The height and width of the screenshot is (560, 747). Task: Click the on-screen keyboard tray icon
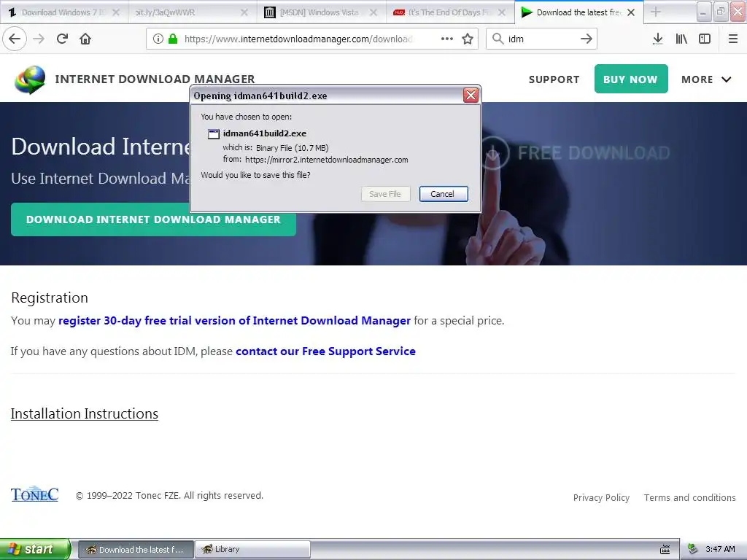pyautogui.click(x=665, y=550)
